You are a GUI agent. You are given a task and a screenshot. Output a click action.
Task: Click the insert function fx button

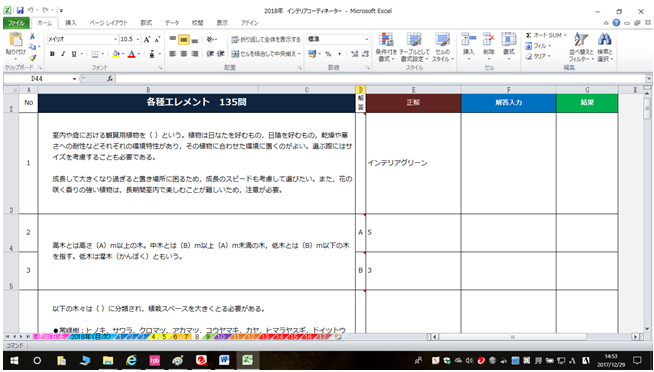[x=110, y=78]
